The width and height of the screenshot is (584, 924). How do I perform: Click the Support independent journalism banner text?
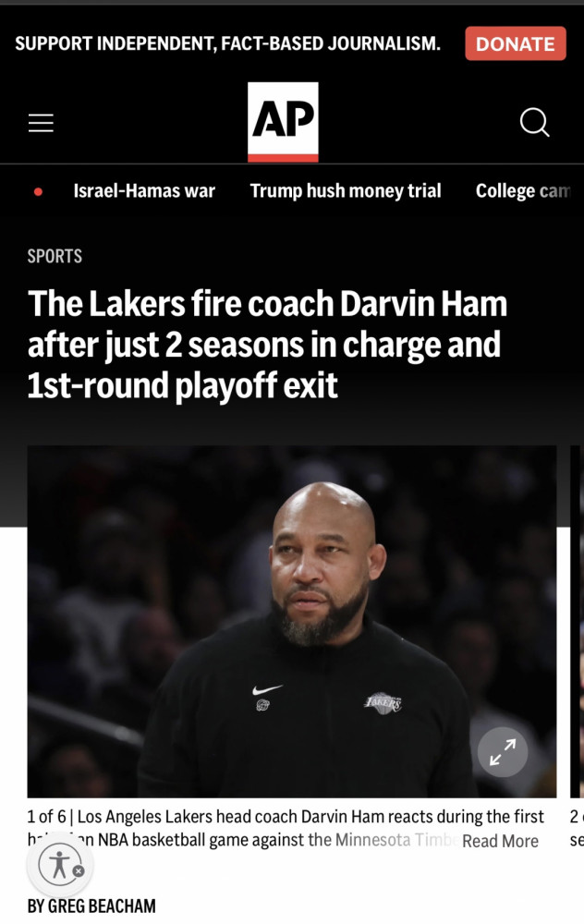227,43
